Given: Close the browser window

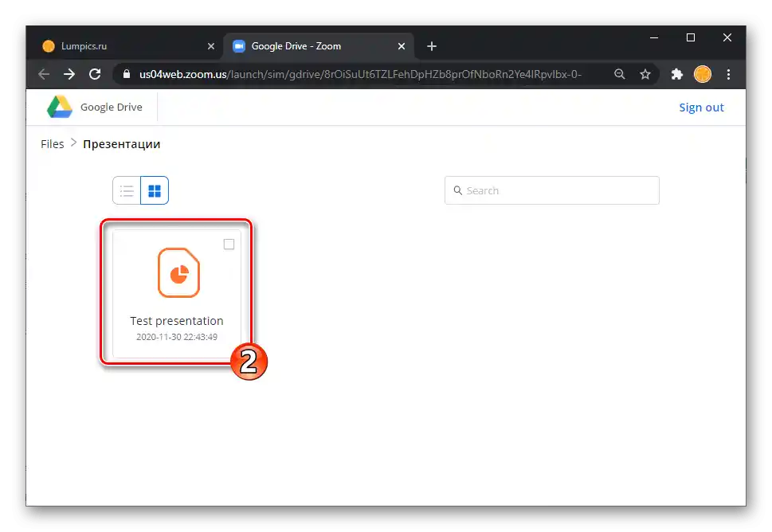Looking at the screenshot, I should click(x=727, y=38).
